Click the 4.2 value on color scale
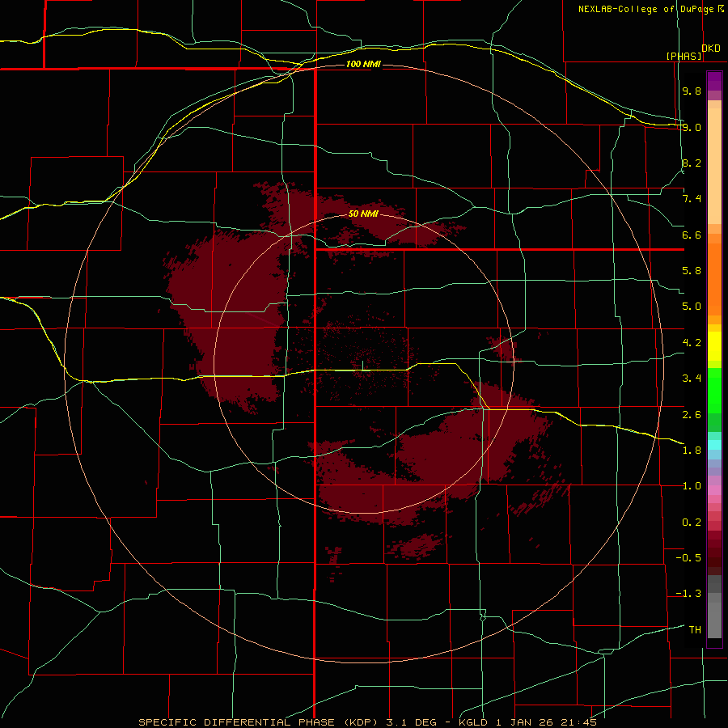Viewport: 728px width, 728px height. tap(692, 343)
